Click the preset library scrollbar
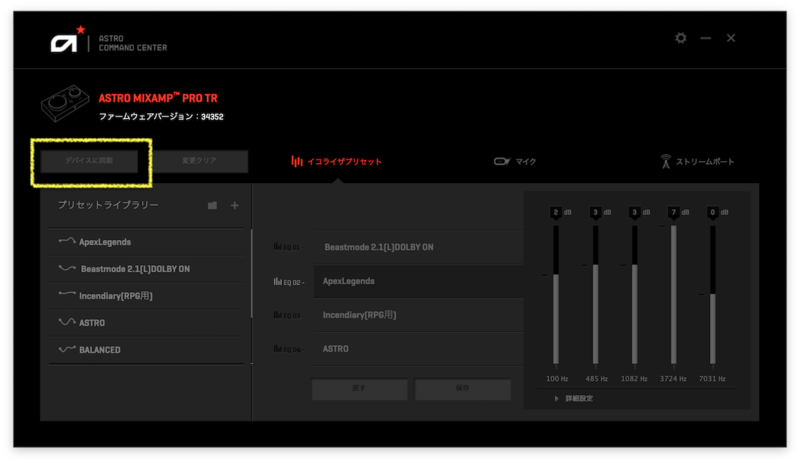Image resolution: width=800 pixels, height=463 pixels. click(x=252, y=273)
